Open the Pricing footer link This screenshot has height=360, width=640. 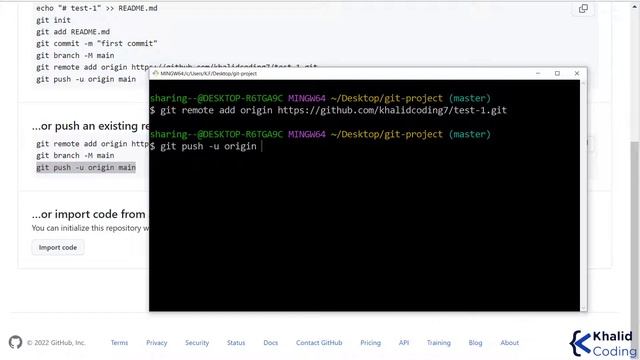(x=370, y=343)
